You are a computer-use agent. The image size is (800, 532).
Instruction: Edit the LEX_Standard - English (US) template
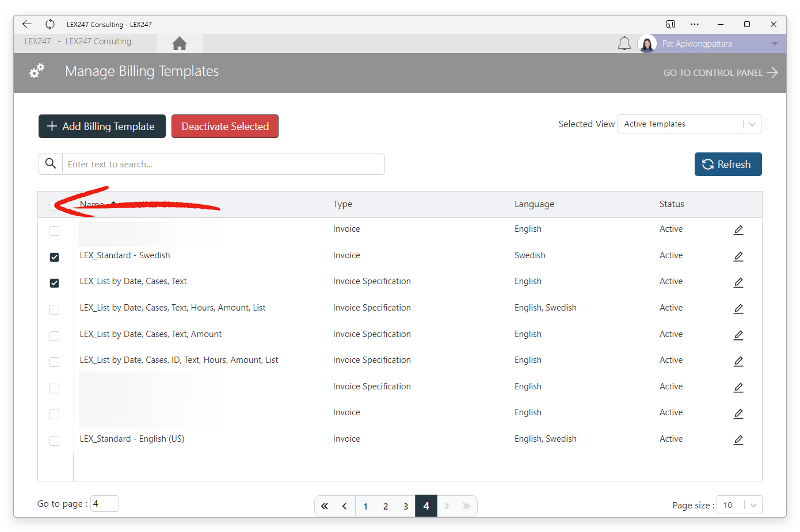click(x=738, y=440)
